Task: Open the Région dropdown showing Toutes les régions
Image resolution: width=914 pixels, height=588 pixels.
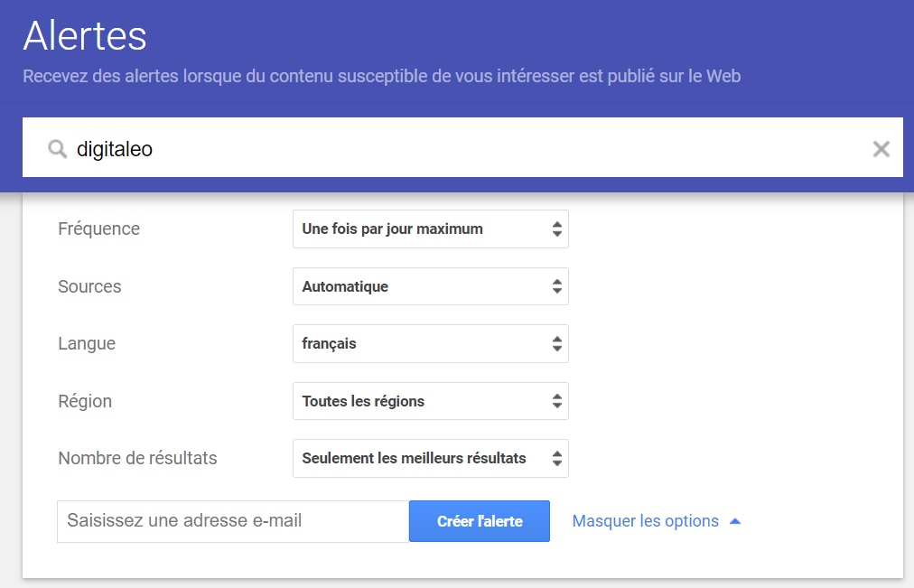Action: 430,401
